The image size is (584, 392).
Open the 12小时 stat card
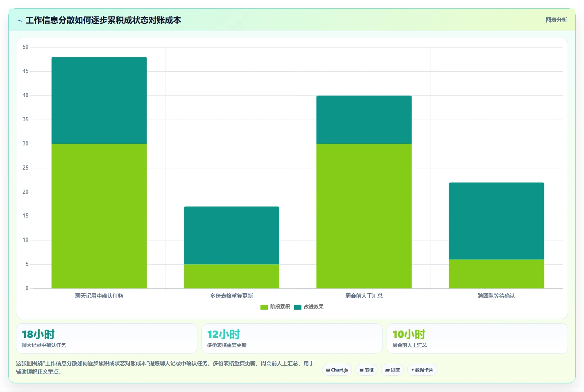(x=292, y=338)
